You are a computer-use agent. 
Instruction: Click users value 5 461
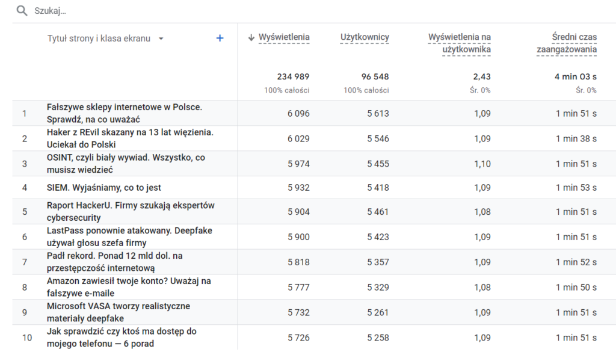(x=378, y=212)
